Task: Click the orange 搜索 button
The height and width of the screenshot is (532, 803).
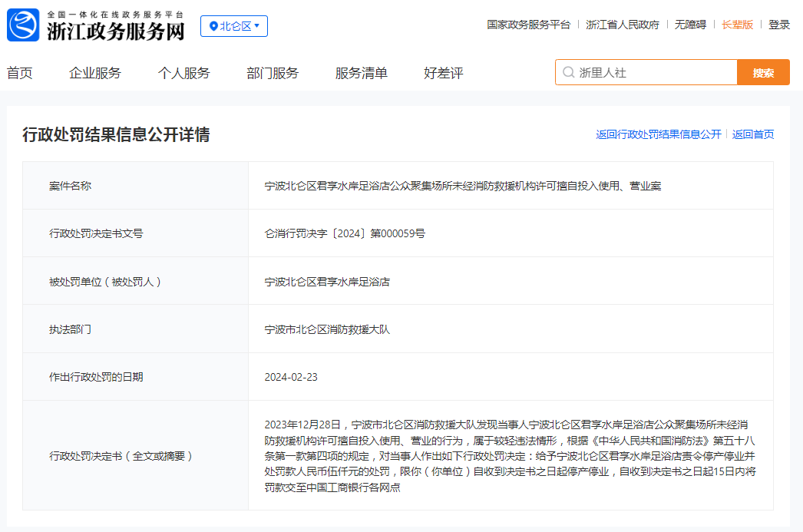Action: tap(763, 72)
